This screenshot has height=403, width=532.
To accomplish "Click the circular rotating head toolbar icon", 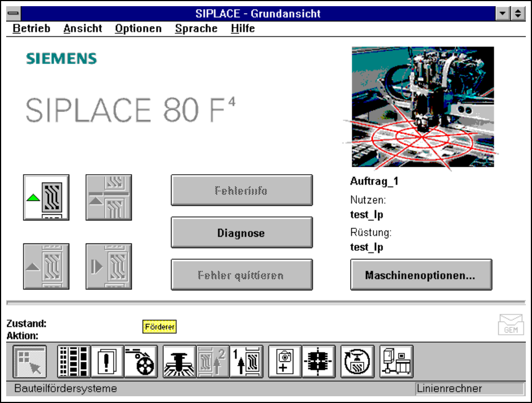I will pos(357,361).
